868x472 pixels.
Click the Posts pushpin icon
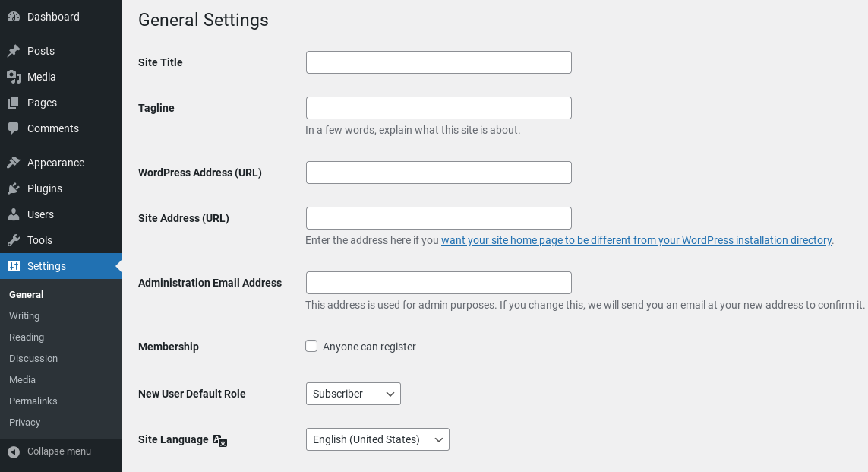pyautogui.click(x=14, y=51)
